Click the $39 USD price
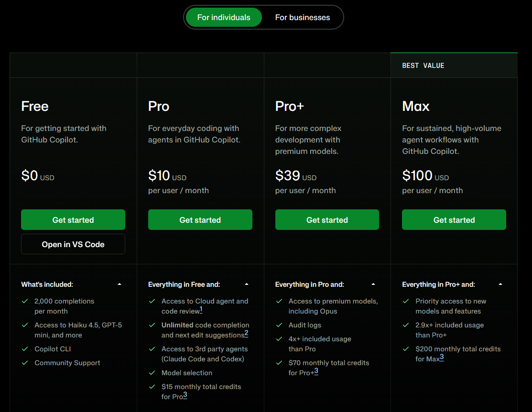Screen dimensions: 532x412 (296, 176)
